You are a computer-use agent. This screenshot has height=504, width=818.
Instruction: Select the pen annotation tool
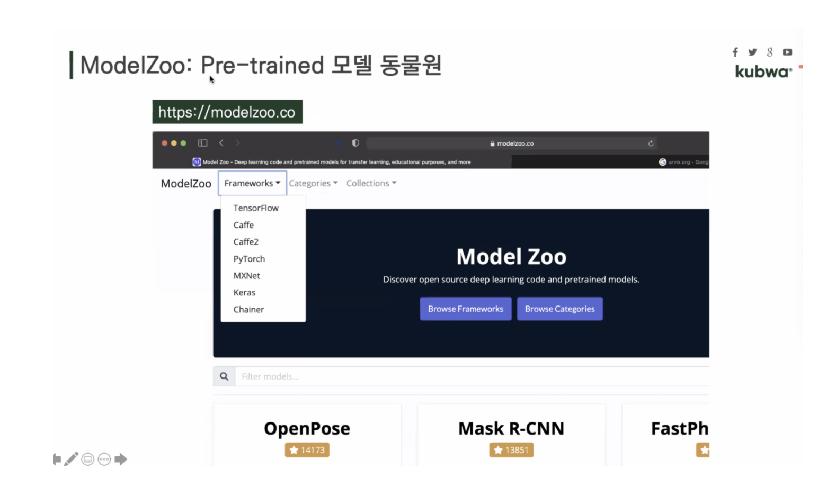(72, 459)
